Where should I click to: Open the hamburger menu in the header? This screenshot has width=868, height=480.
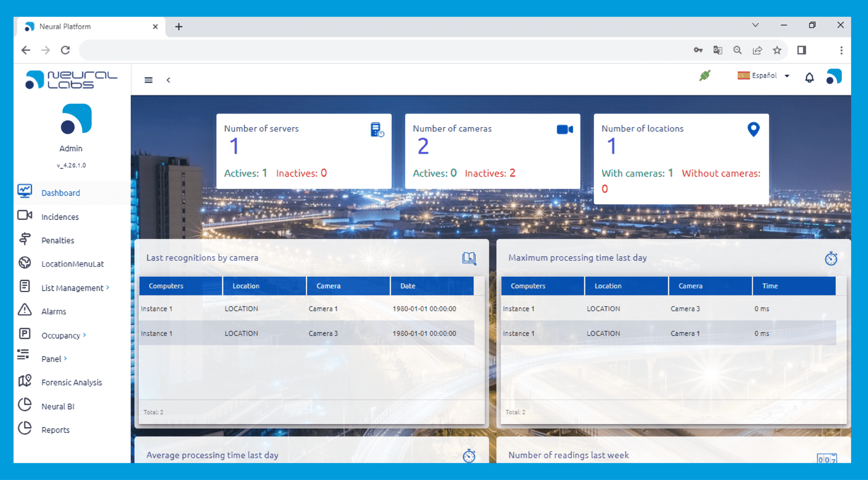(148, 80)
